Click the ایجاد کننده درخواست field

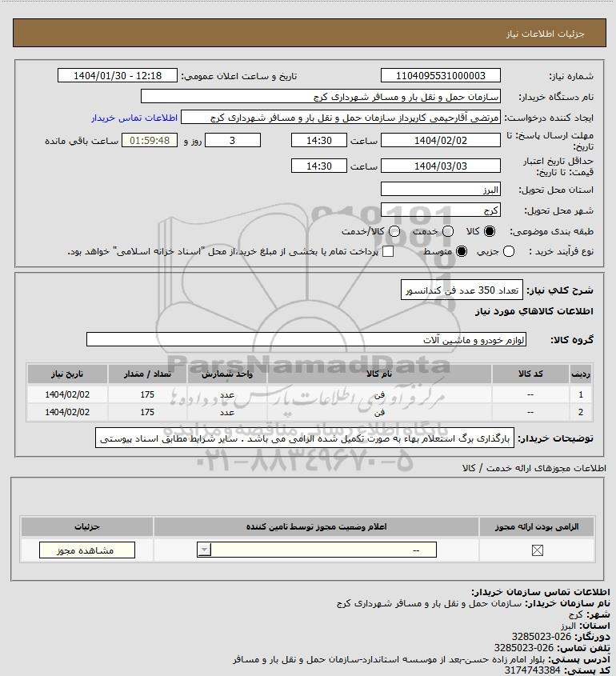(341, 118)
